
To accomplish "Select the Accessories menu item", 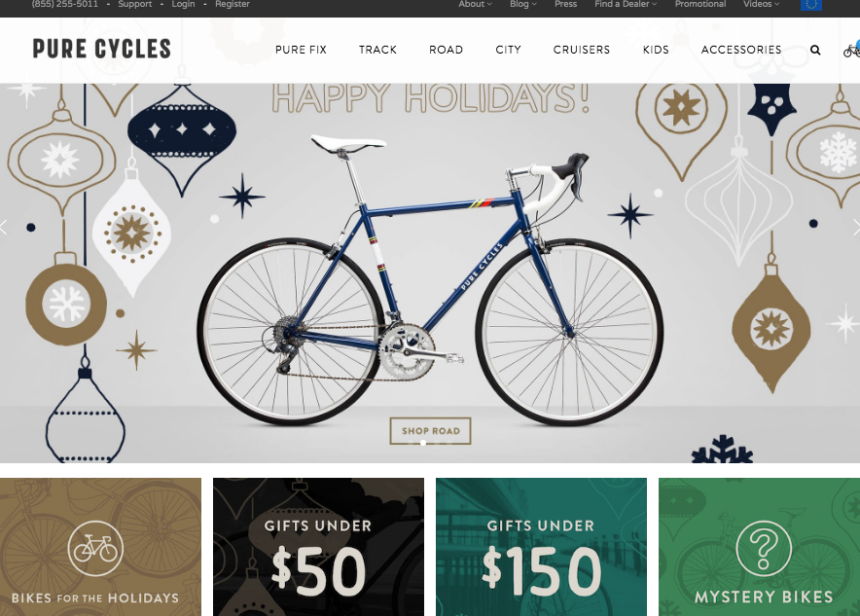I will click(x=741, y=50).
